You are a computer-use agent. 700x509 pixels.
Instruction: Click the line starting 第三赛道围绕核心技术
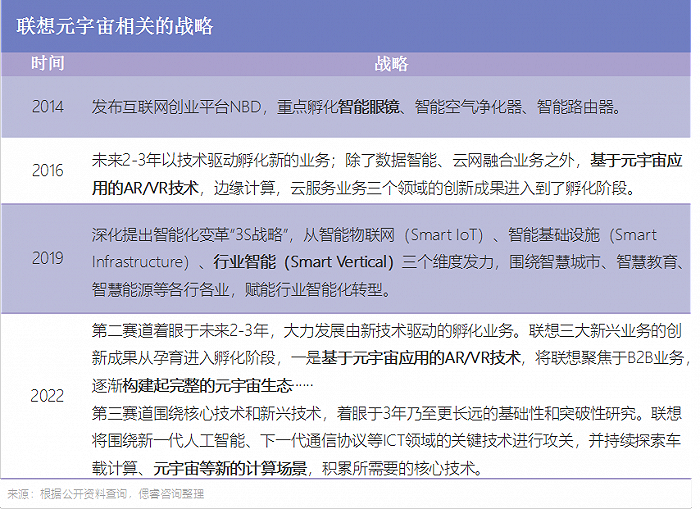(387, 413)
